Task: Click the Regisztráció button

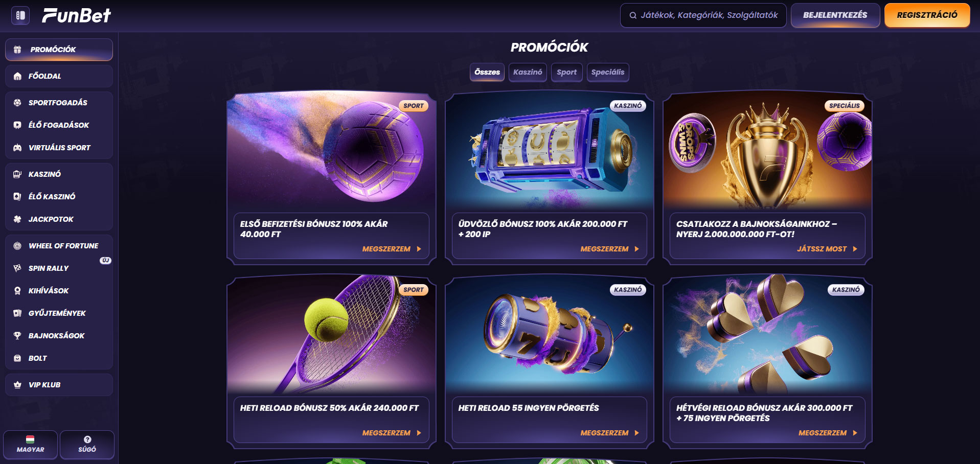Action: (927, 15)
